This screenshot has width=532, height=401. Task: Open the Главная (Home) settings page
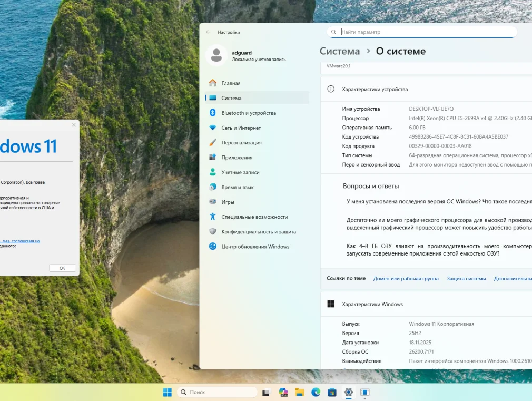click(x=231, y=83)
